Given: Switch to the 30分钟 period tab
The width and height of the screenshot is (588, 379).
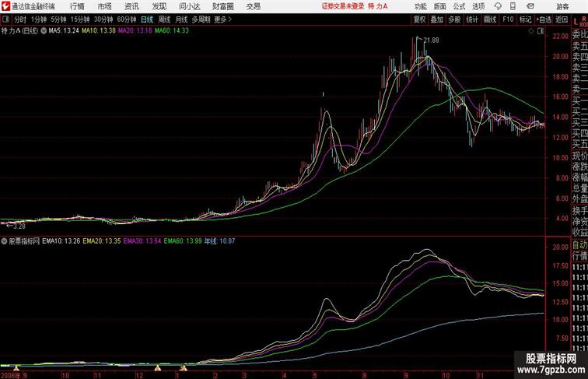Looking at the screenshot, I should pos(103,19).
